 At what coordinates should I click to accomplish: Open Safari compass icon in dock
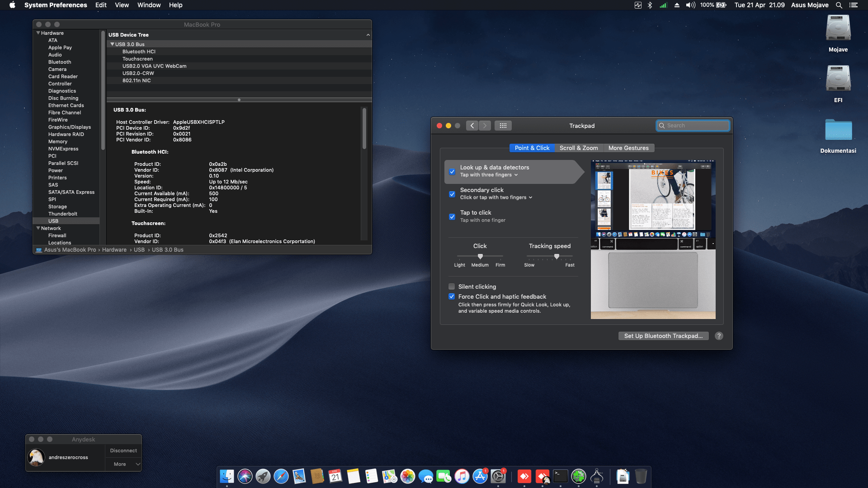281,476
